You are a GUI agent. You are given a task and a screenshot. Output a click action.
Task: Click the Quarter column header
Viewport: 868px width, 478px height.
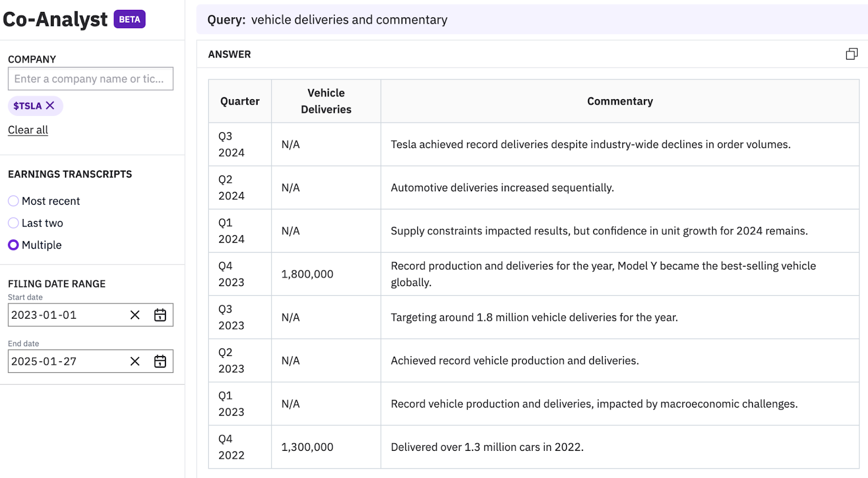240,101
